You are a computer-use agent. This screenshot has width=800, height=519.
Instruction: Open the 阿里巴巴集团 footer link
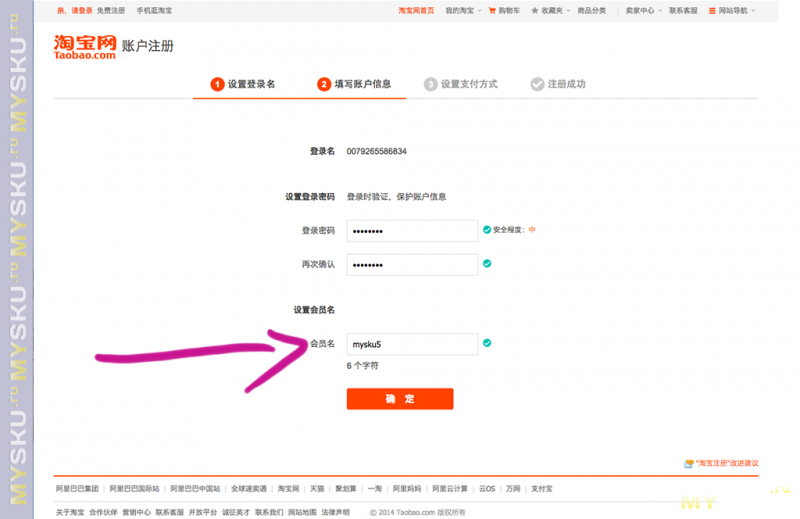tap(77, 488)
